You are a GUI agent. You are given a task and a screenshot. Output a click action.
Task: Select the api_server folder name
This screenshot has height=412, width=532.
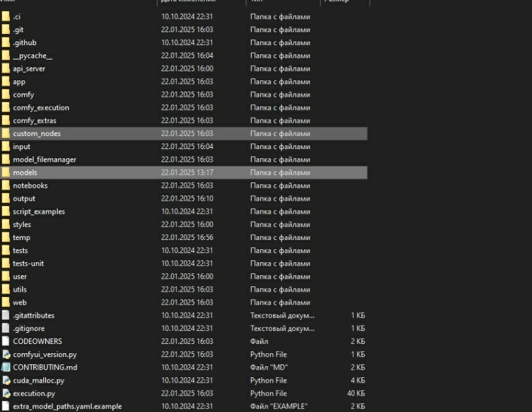click(29, 69)
